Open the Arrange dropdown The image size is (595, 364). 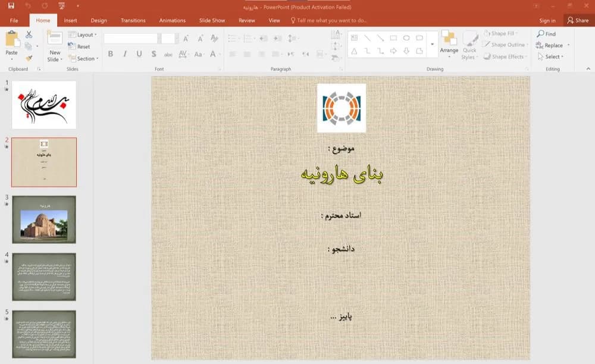tap(449, 45)
